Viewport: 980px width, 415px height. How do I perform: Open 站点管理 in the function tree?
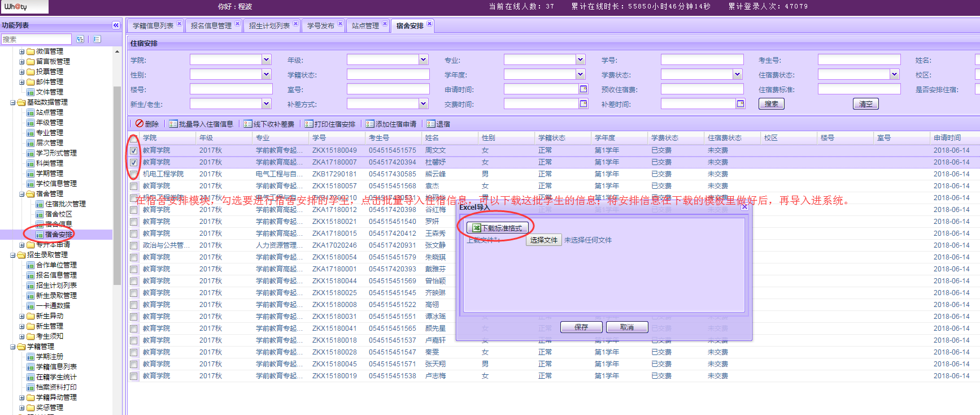50,113
